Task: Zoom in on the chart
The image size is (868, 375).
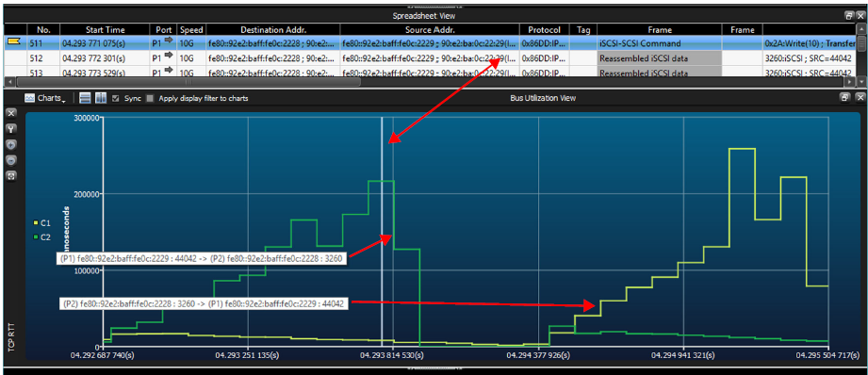Action: [11, 144]
